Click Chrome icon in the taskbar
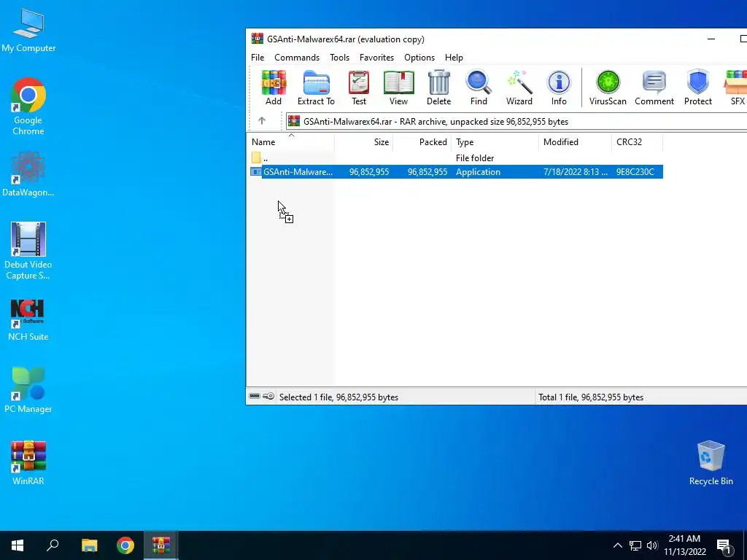The height and width of the screenshot is (560, 747). click(125, 545)
